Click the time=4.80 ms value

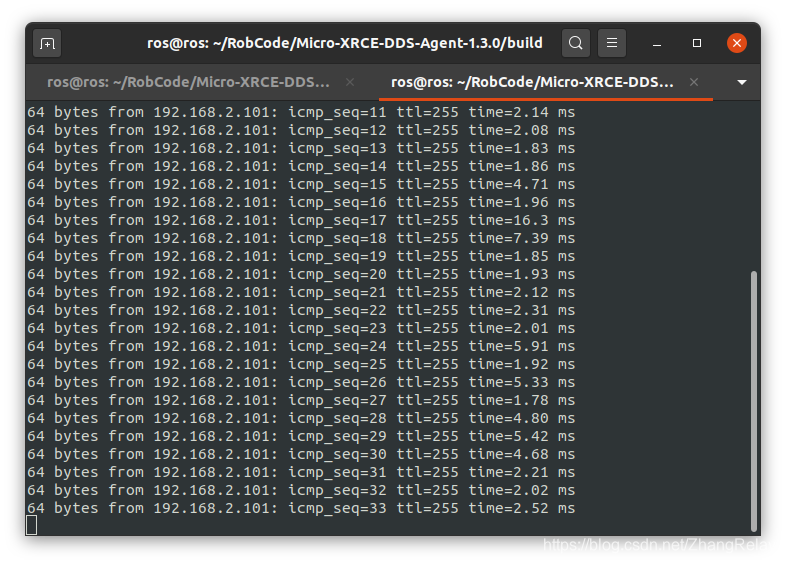(522, 419)
